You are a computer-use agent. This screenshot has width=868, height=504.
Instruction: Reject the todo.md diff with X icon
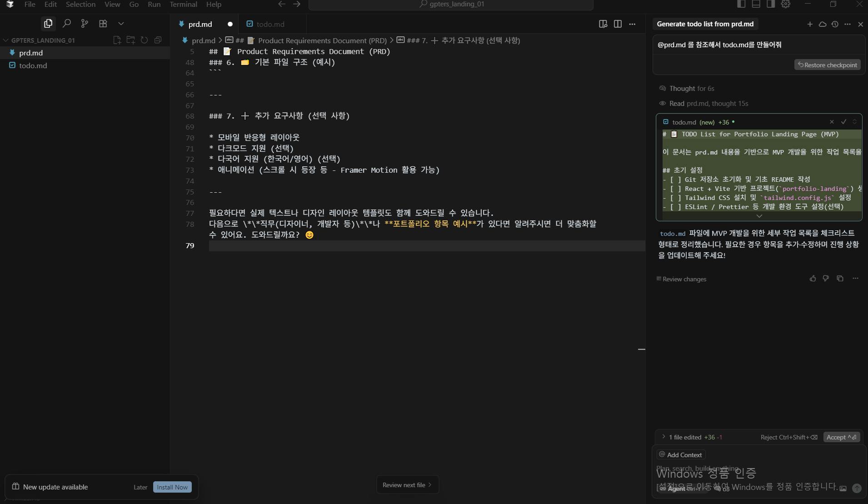pos(832,122)
